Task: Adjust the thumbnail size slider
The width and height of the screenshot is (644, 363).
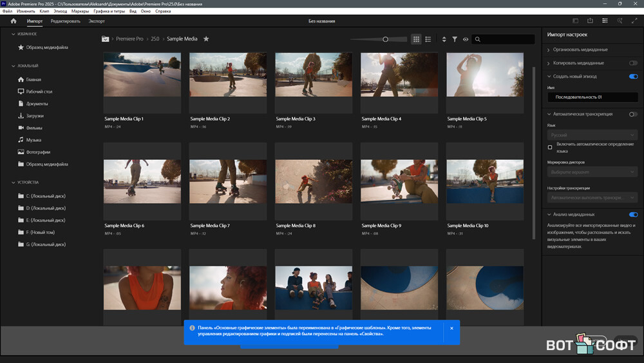Action: coord(385,39)
